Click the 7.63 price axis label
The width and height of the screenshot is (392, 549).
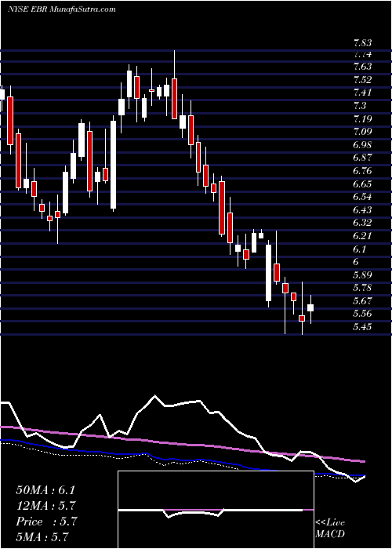tap(362, 67)
